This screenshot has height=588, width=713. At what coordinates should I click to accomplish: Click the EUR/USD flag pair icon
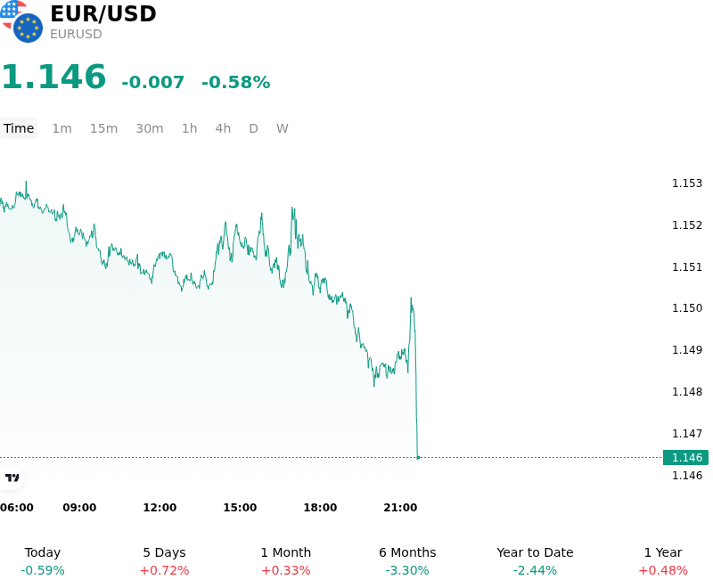tap(21, 21)
